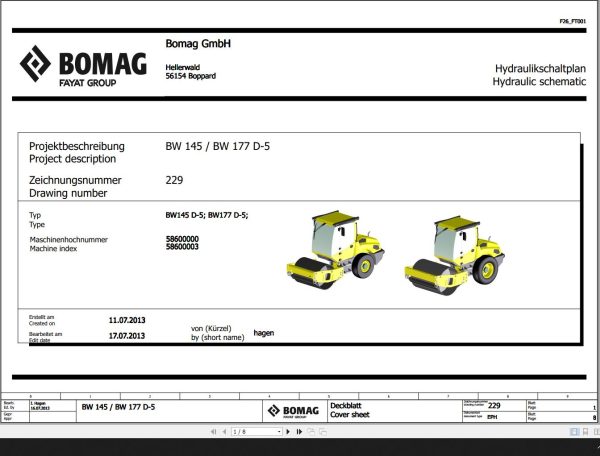Select title block text 'BW 145 / BW 177 D-5'
The width and height of the screenshot is (600, 456).
point(118,407)
